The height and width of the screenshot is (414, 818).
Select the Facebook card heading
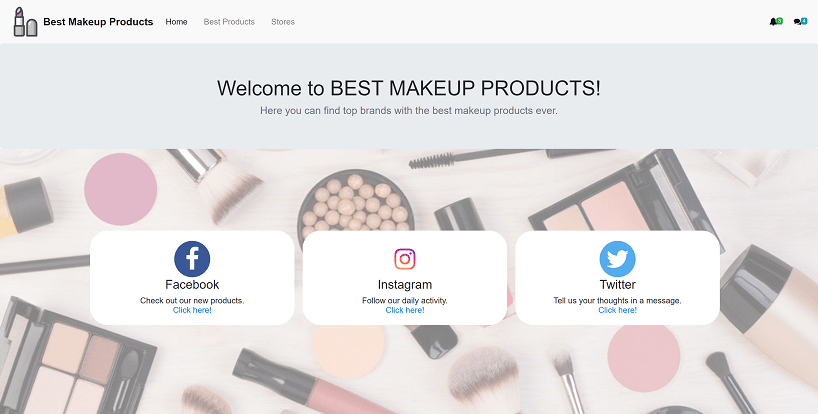pos(192,285)
